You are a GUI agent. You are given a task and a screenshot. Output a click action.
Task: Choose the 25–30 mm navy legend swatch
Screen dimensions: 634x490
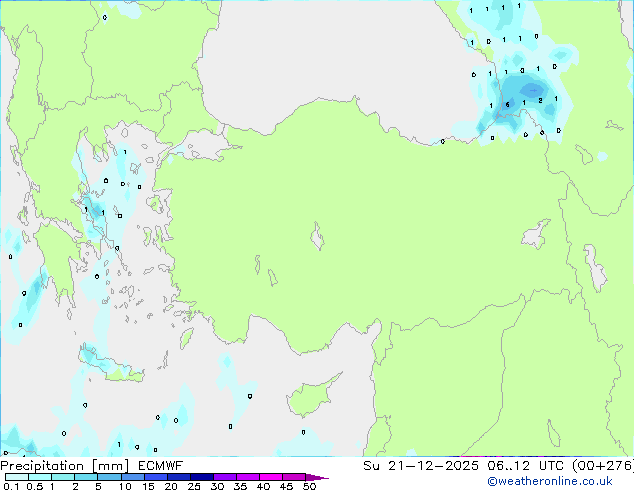201,477
